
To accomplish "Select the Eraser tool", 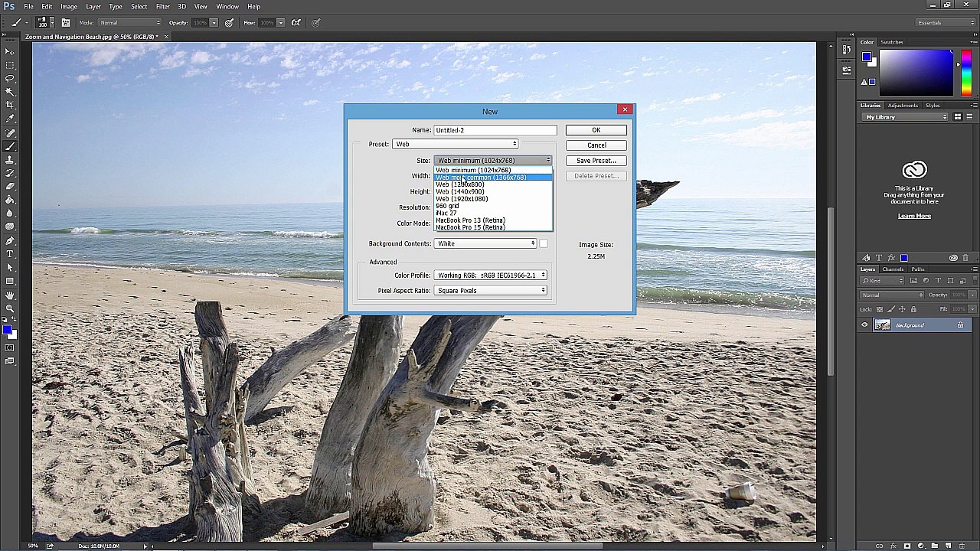I will point(9,186).
